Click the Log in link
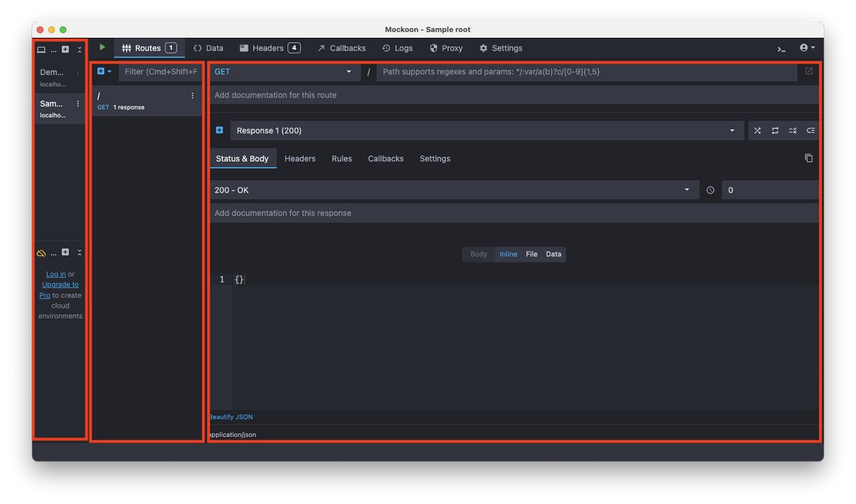Screen dimensions: 856x504 coord(56,274)
